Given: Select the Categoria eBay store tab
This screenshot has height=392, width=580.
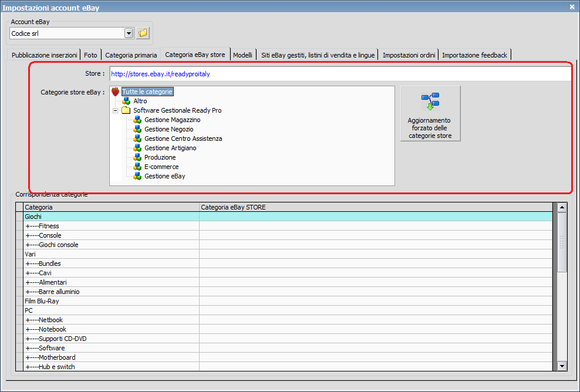Looking at the screenshot, I should (195, 55).
